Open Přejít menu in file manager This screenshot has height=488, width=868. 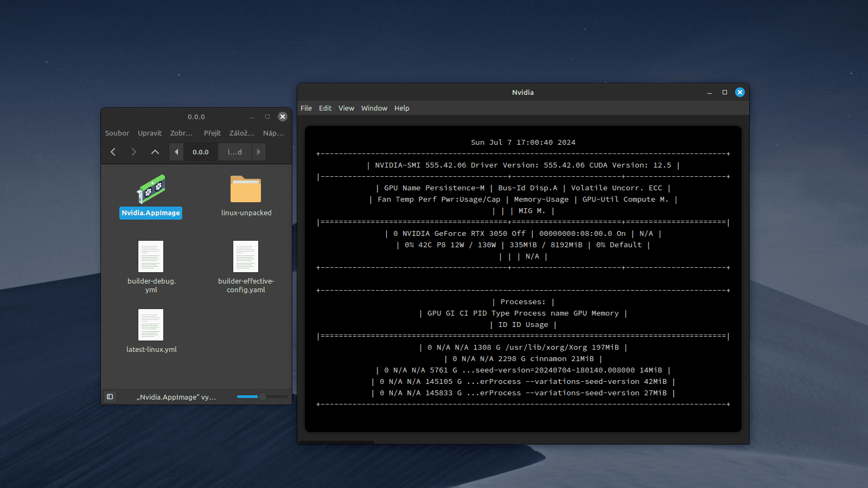coord(212,133)
